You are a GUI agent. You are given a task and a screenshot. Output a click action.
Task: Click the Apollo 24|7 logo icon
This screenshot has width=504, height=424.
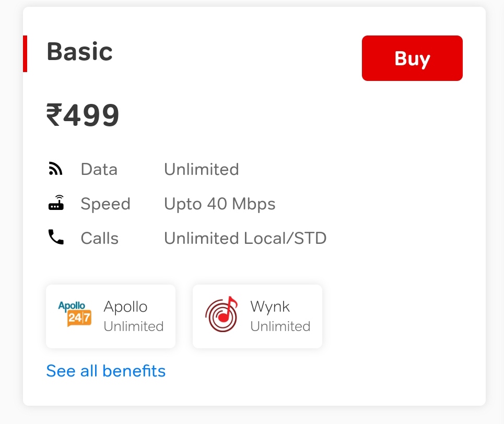click(75, 314)
